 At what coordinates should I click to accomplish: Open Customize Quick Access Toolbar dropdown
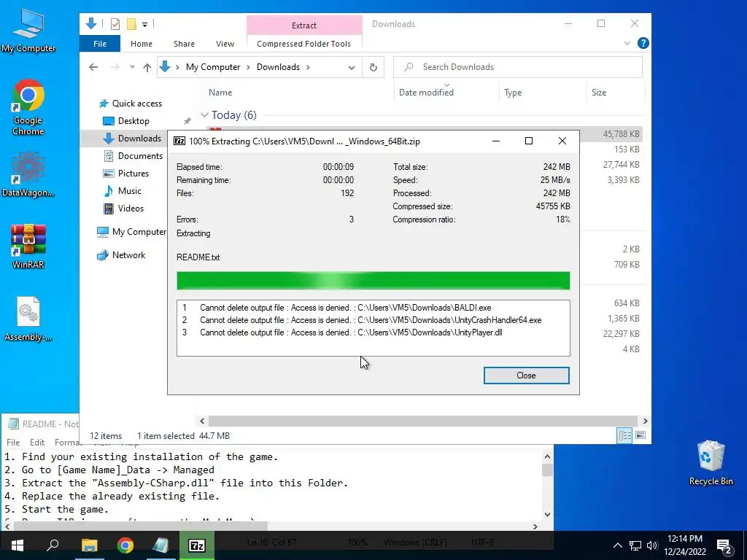[145, 24]
